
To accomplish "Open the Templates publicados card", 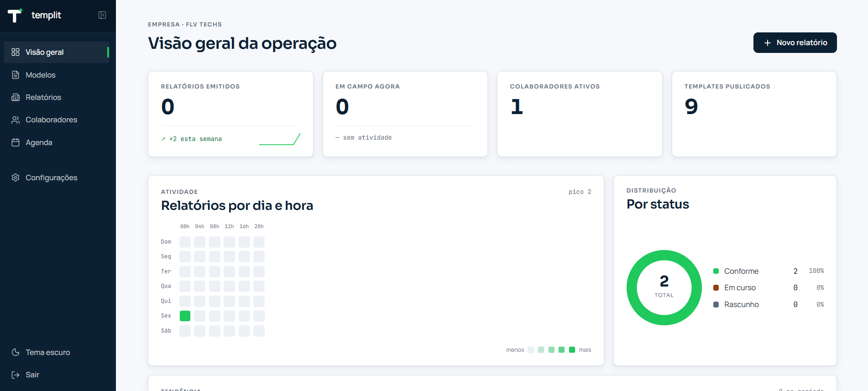I will (x=754, y=114).
